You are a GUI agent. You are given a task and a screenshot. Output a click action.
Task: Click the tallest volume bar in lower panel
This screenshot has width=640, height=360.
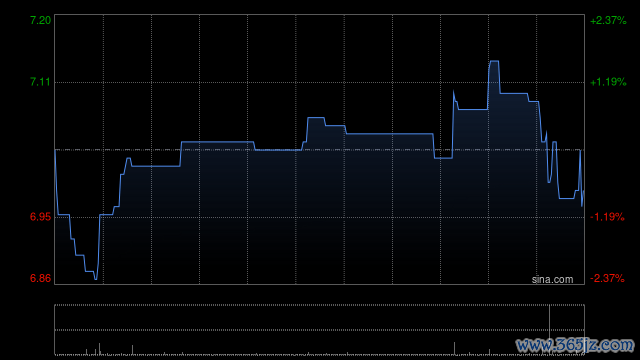549,329
